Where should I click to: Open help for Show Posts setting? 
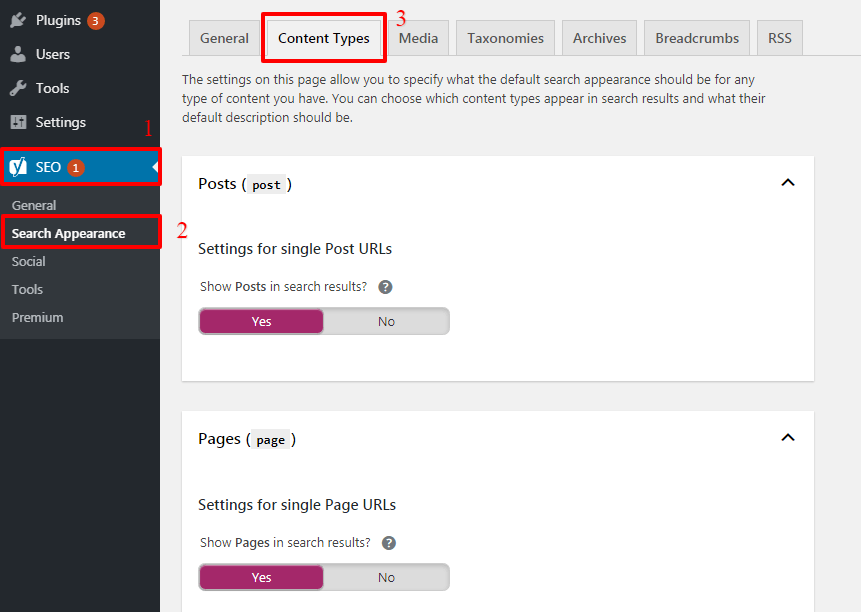click(385, 286)
